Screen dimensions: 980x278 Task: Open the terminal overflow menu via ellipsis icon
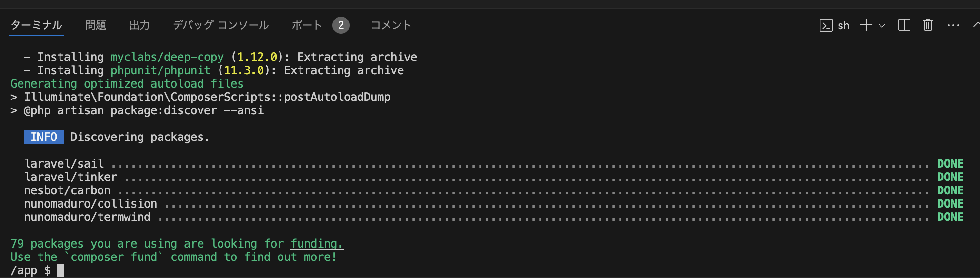953,25
